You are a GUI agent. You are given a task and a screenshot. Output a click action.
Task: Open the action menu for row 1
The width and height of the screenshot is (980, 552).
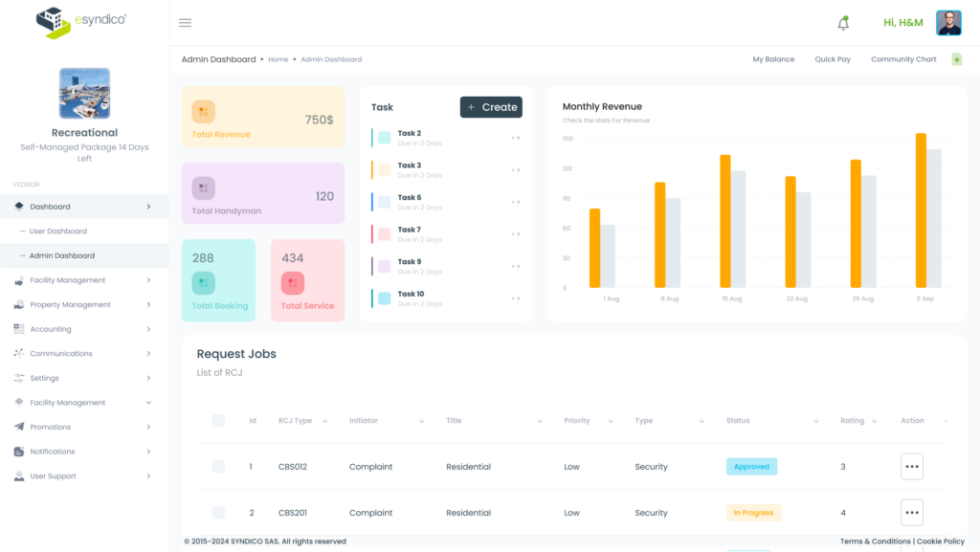(911, 467)
